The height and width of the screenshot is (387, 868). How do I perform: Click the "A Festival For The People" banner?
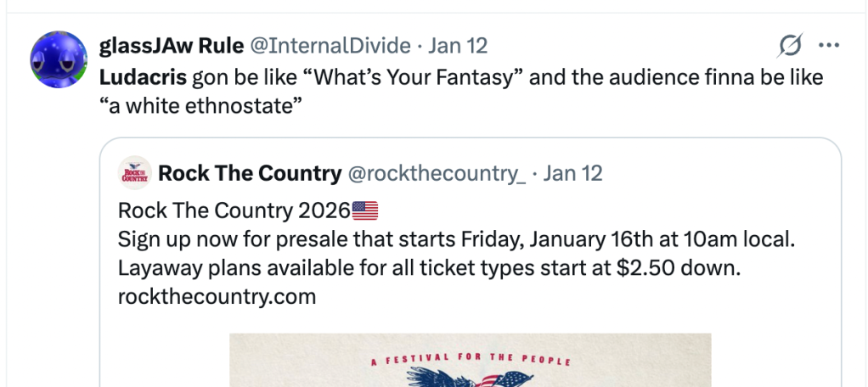(x=470, y=359)
